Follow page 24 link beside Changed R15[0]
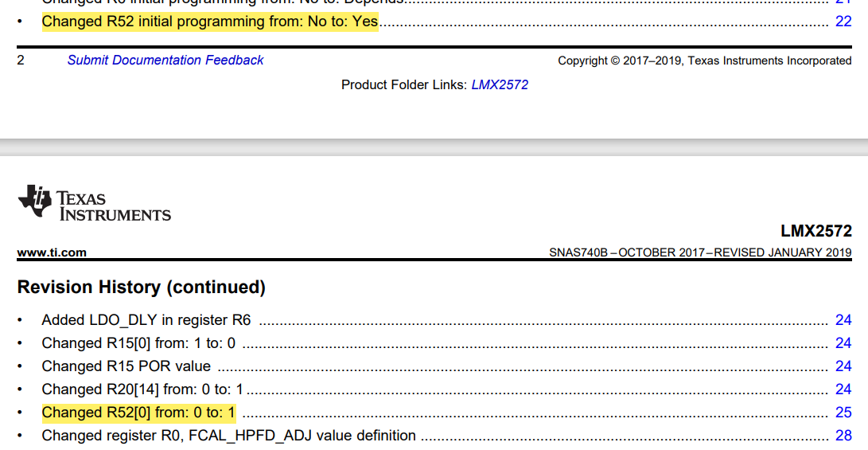The image size is (868, 450). pos(843,343)
